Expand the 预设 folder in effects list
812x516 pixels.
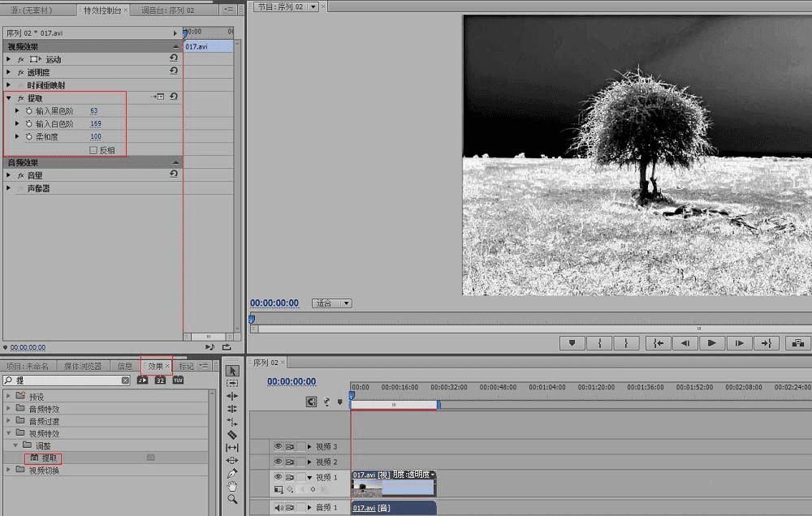[x=8, y=397]
